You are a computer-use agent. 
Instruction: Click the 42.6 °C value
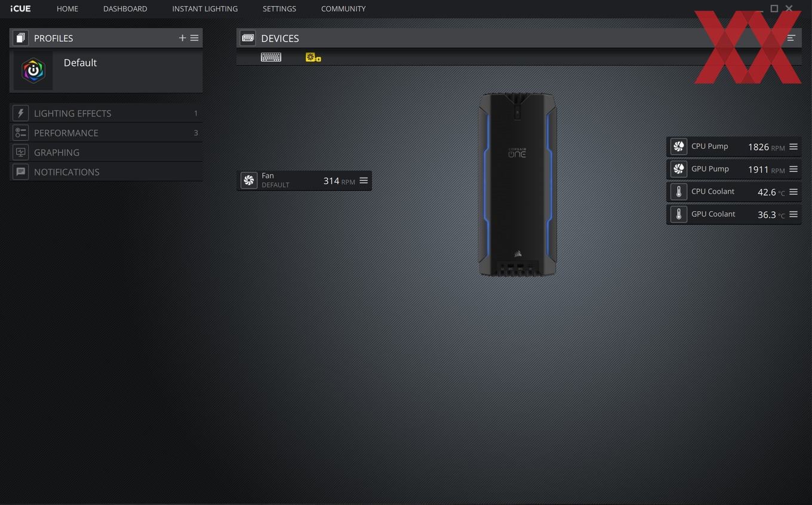[x=771, y=192]
